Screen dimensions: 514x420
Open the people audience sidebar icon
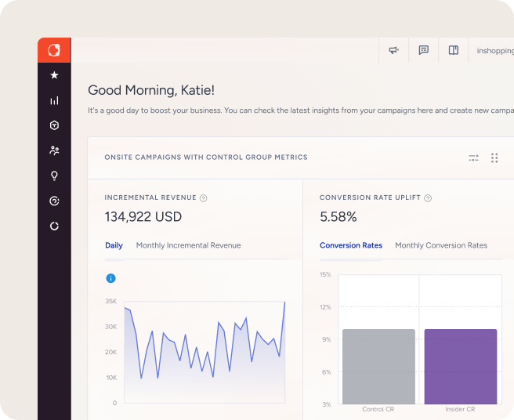[54, 150]
